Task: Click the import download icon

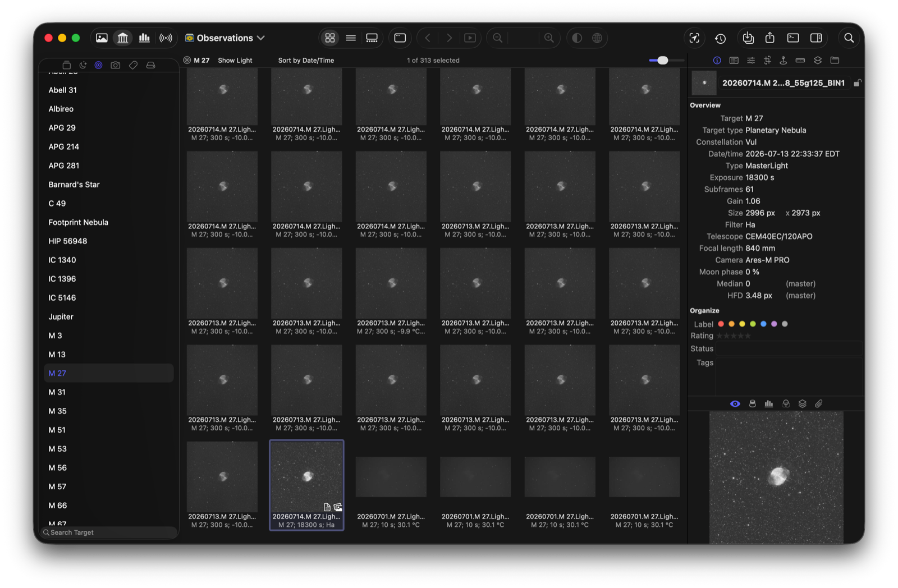Action: [x=748, y=38]
